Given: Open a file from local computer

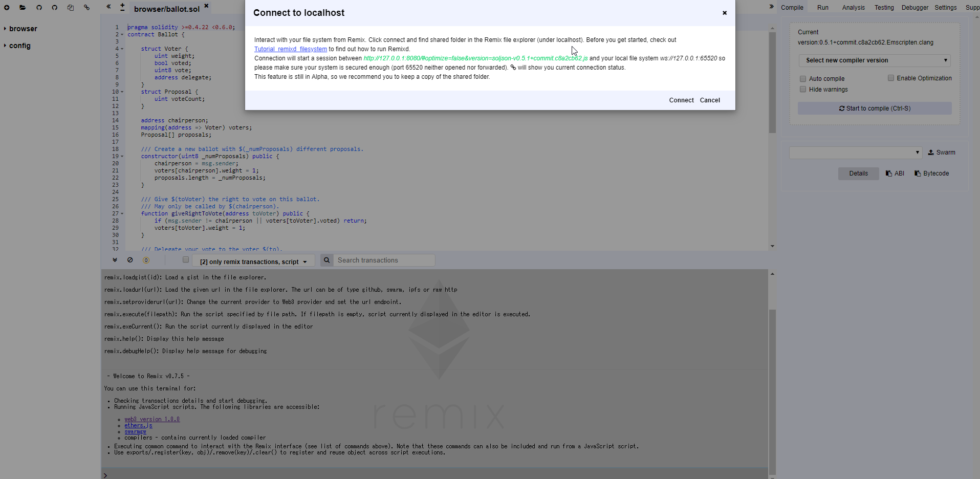Looking at the screenshot, I should coord(22,7).
